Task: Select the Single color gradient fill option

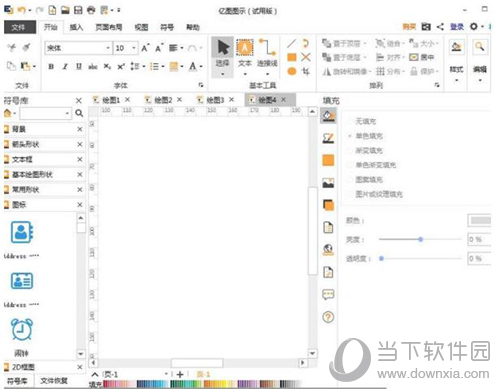Action: [x=375, y=165]
